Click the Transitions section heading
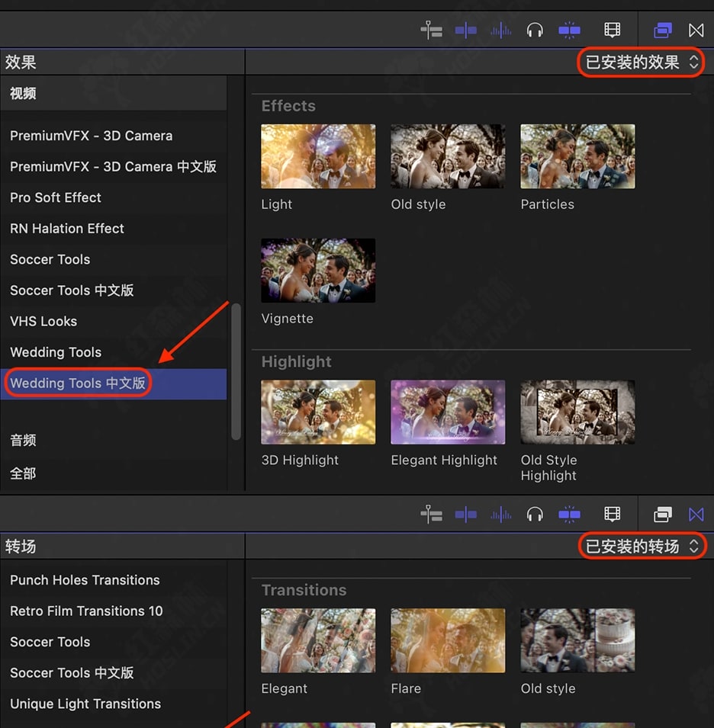The height and width of the screenshot is (728, 714). tap(304, 590)
